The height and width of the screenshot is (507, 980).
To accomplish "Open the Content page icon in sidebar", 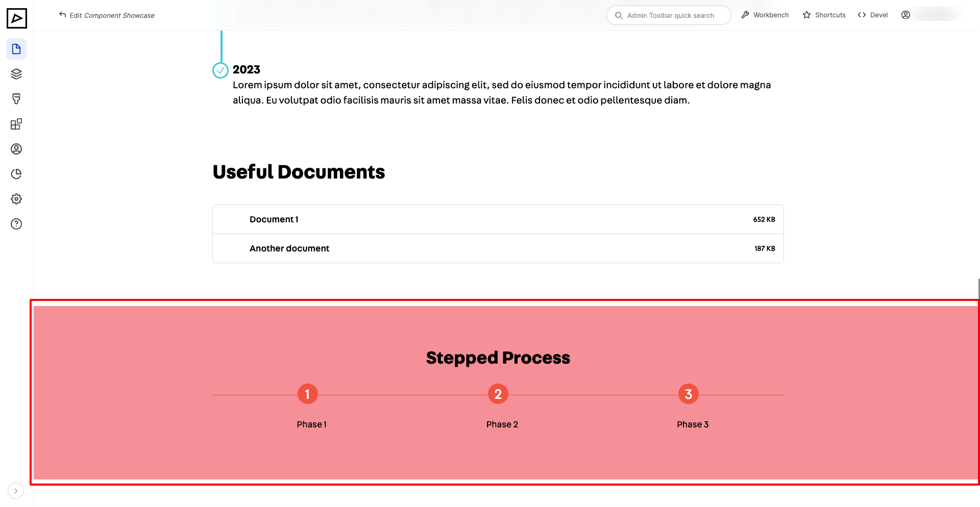I will coord(16,49).
